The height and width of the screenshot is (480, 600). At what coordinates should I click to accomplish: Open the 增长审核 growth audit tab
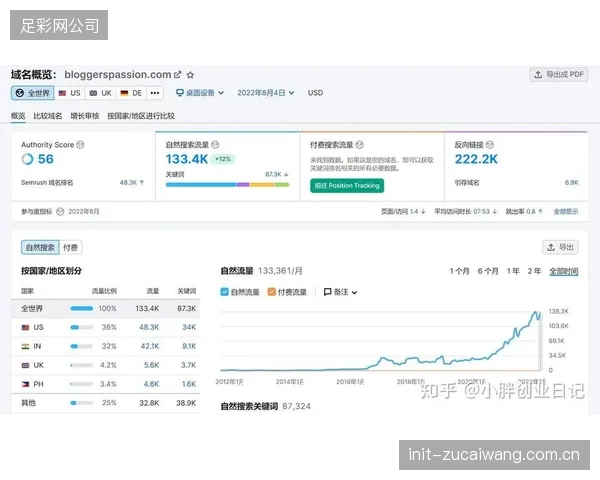click(85, 116)
